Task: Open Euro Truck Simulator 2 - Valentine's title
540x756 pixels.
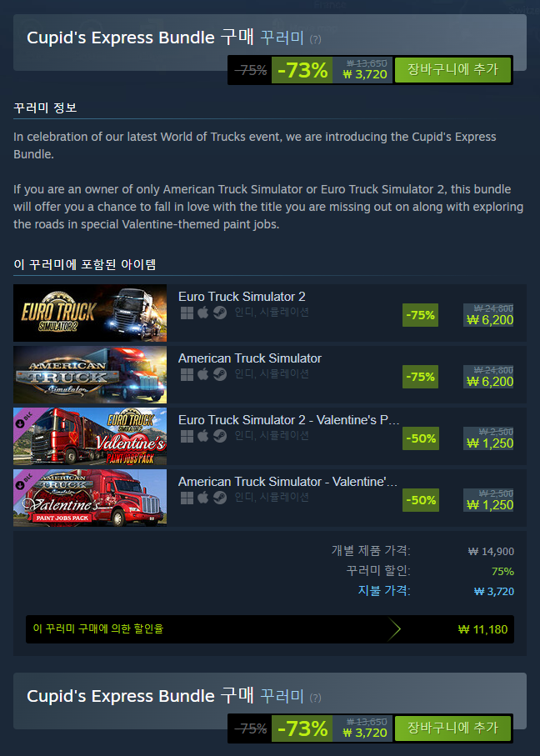Action: 289,420
